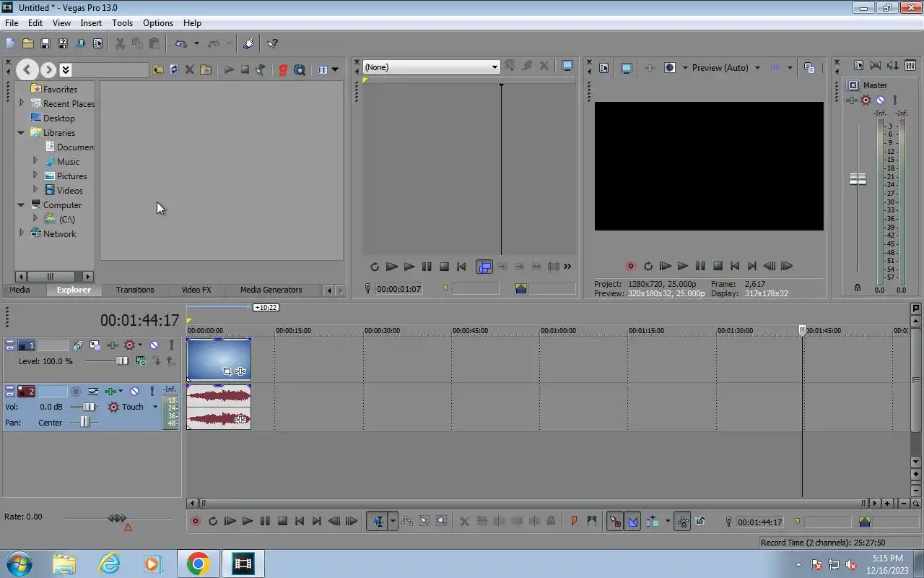
Task: Switch to the Media Generators tab
Action: pyautogui.click(x=271, y=290)
